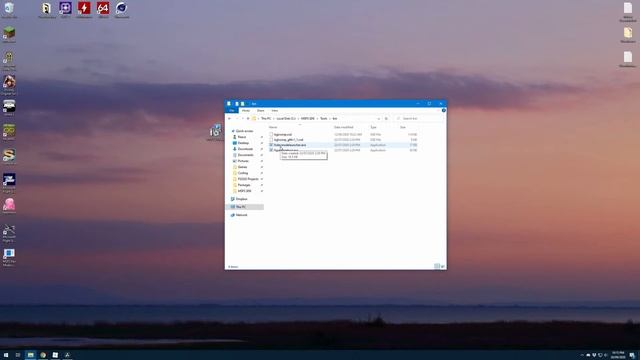Select Network in navigation pane
The image size is (640, 360).
point(241,215)
